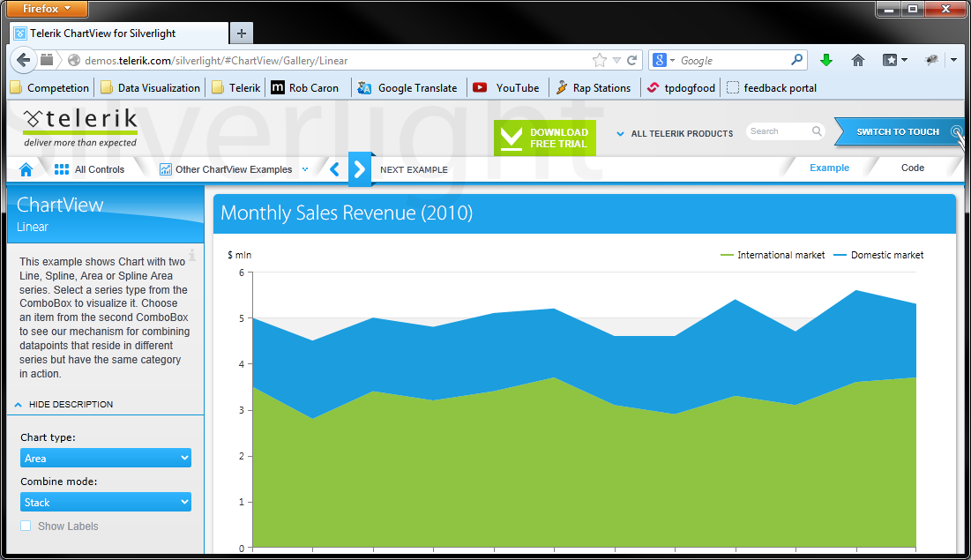971x560 pixels.
Task: Open All Controls grid icon
Action: pos(62,169)
